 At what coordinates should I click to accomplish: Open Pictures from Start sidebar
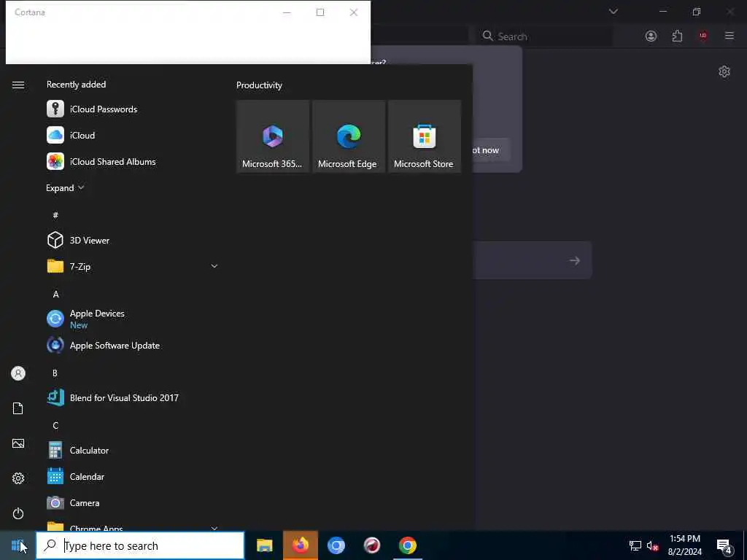point(18,443)
